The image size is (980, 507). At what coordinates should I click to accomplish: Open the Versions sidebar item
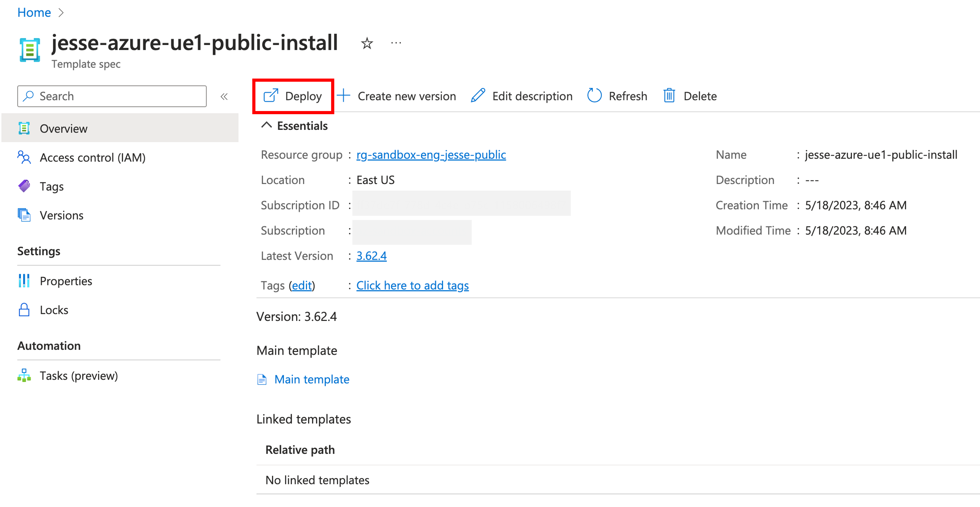pyautogui.click(x=62, y=215)
